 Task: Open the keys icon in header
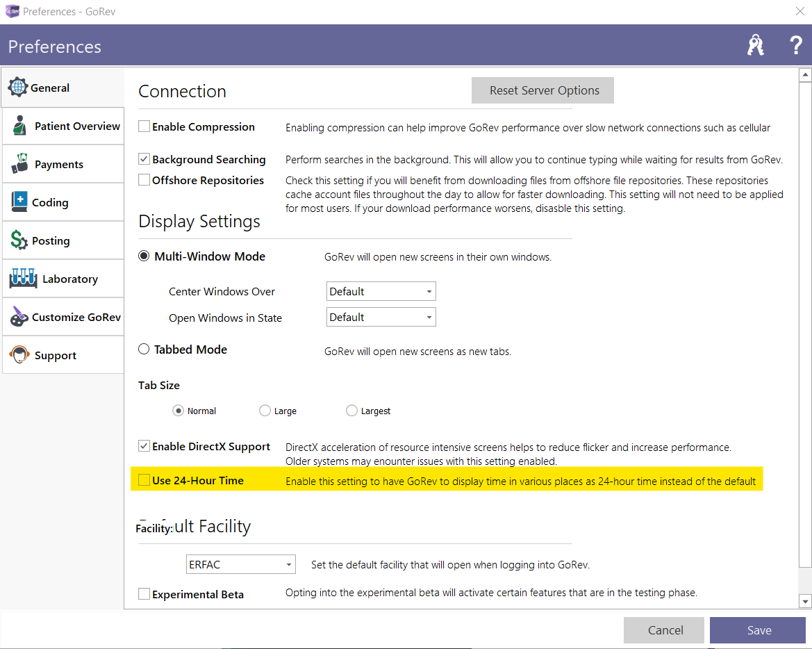click(755, 46)
